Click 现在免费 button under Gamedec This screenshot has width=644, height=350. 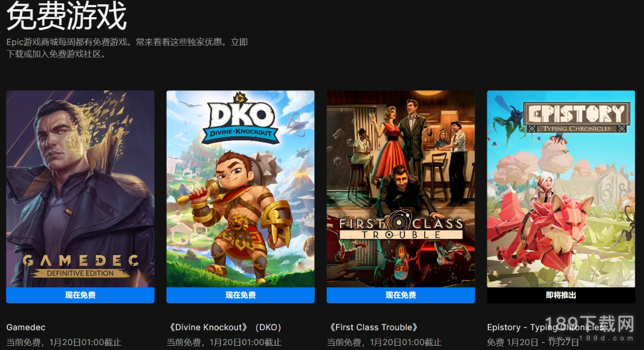click(x=80, y=295)
